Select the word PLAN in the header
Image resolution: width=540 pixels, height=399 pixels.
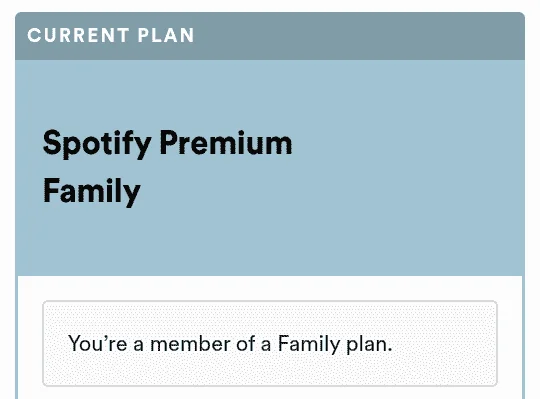pos(166,35)
